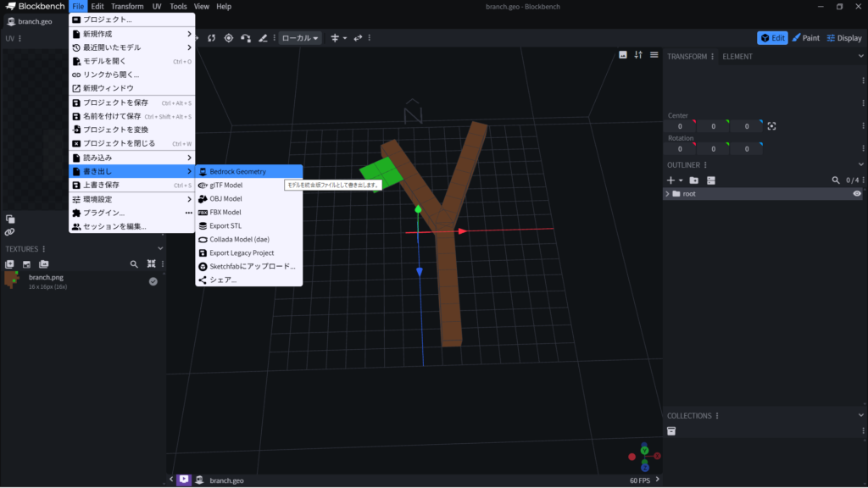The height and width of the screenshot is (488, 868).
Task: Click the Center X value field
Action: tap(680, 126)
